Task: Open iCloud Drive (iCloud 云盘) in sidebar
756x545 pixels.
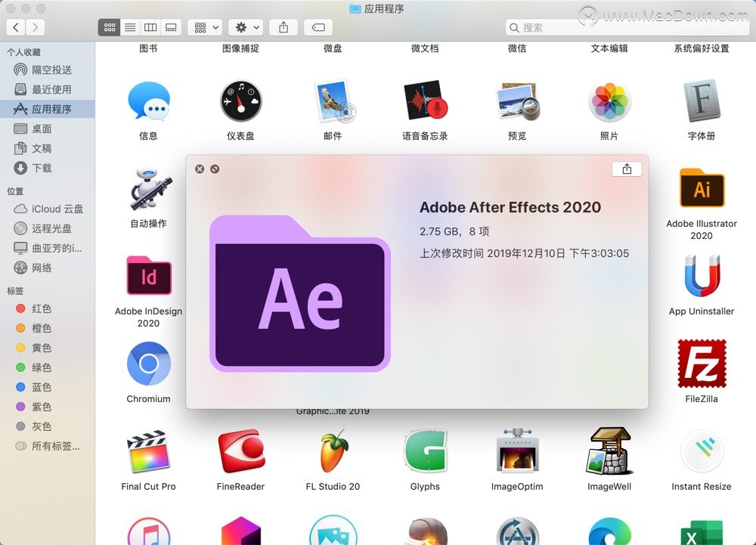Action: point(47,209)
